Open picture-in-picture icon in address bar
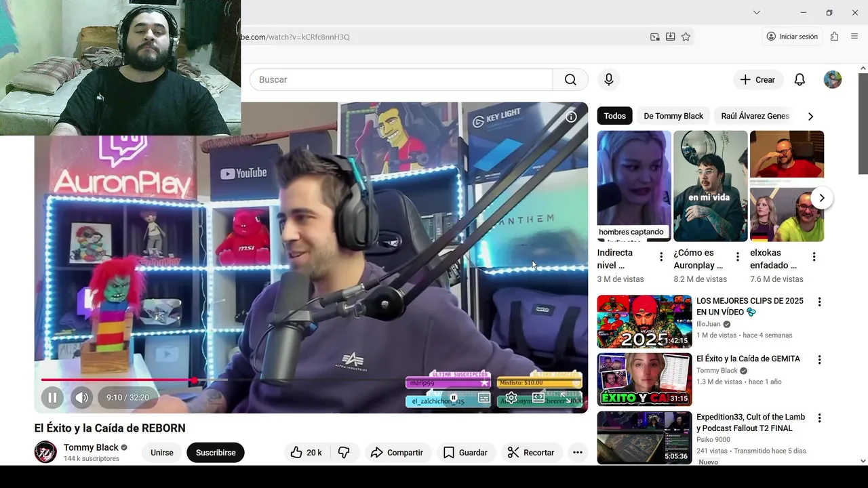Image resolution: width=868 pixels, height=488 pixels. (x=654, y=37)
